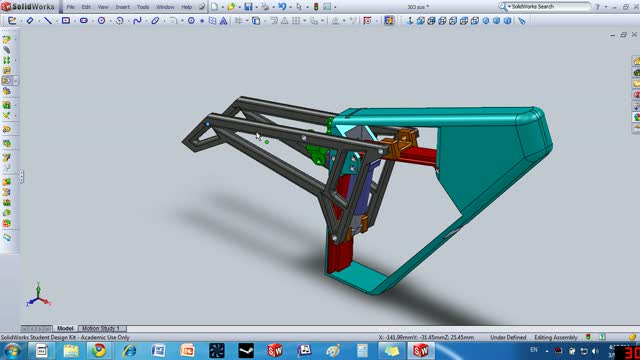640x360 pixels.
Task: Open the File menu
Action: tap(70, 7)
